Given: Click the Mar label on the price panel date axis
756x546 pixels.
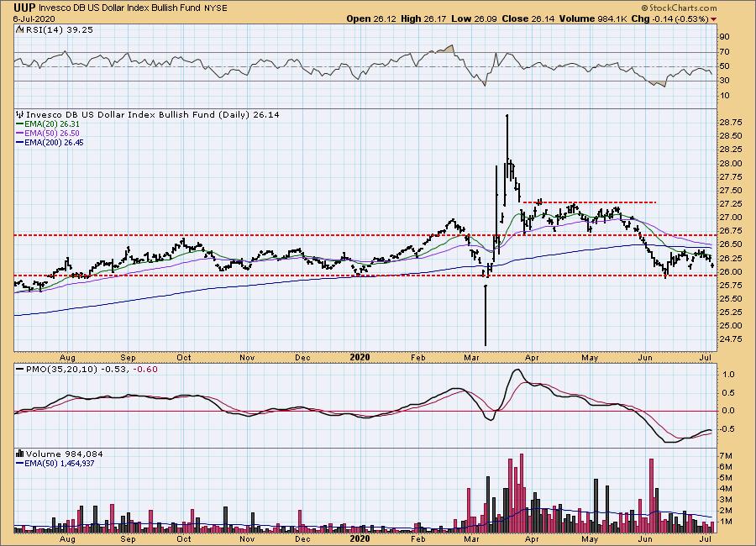Looking at the screenshot, I should click(471, 357).
